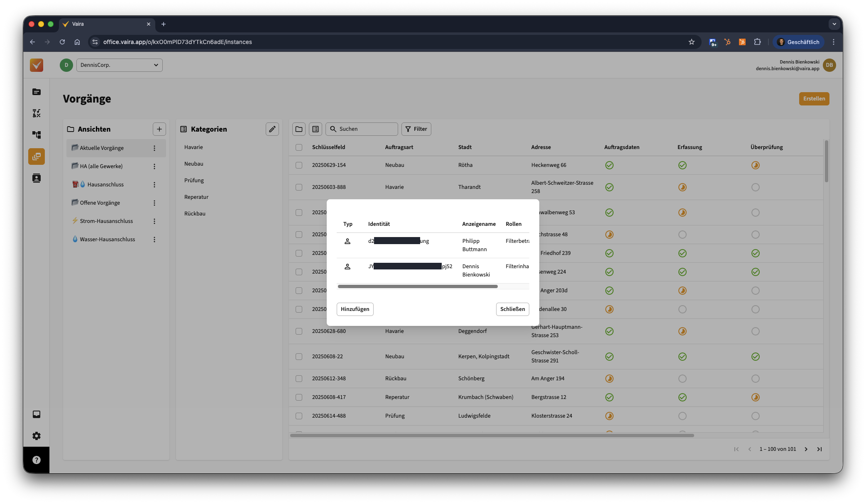Open the DennisCorp. organization dropdown
Image resolution: width=866 pixels, height=504 pixels.
click(x=120, y=65)
